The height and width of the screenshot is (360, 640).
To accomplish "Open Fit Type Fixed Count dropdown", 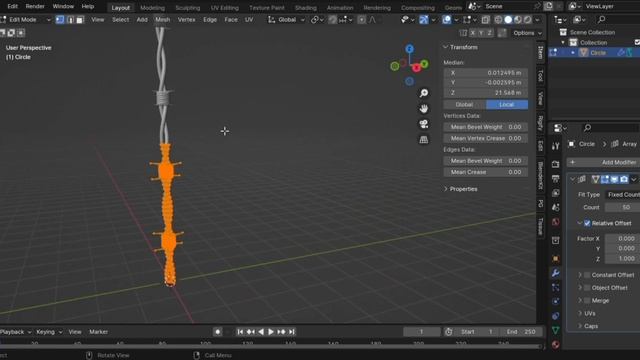I will pyautogui.click(x=622, y=195).
